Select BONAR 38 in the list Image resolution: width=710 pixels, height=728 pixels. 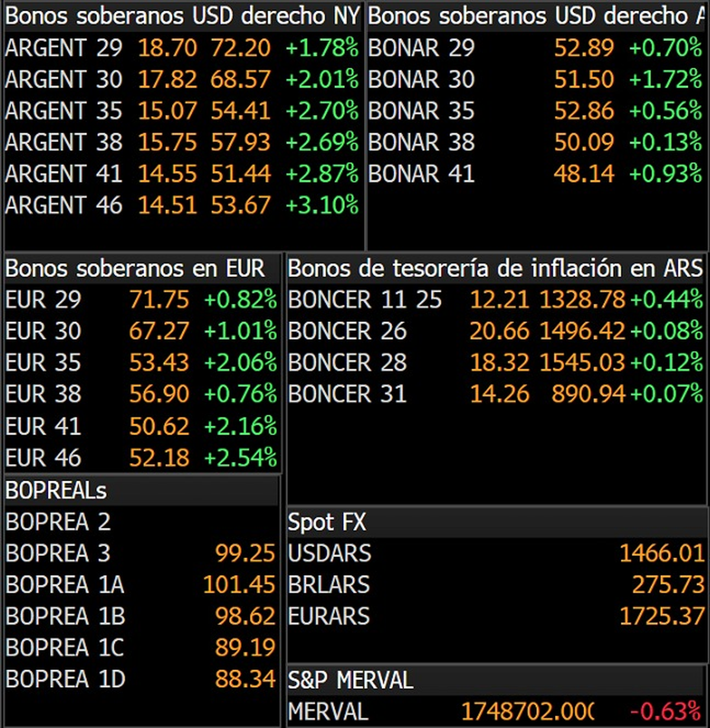[x=421, y=142]
